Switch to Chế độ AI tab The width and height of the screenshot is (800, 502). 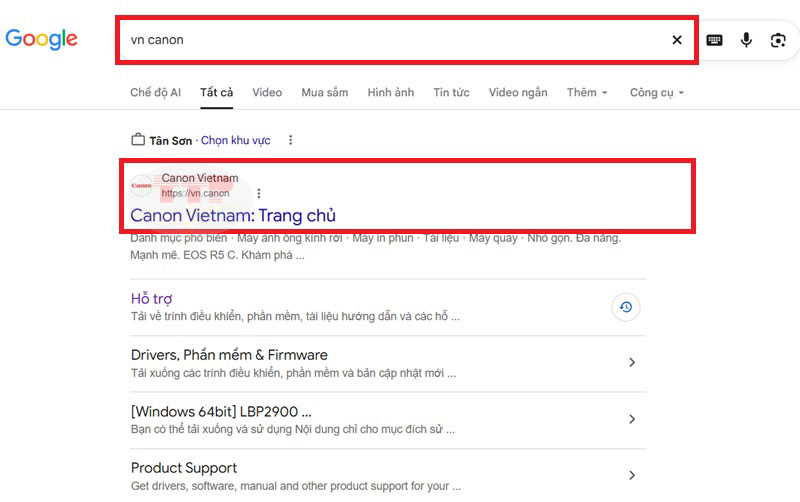point(155,92)
